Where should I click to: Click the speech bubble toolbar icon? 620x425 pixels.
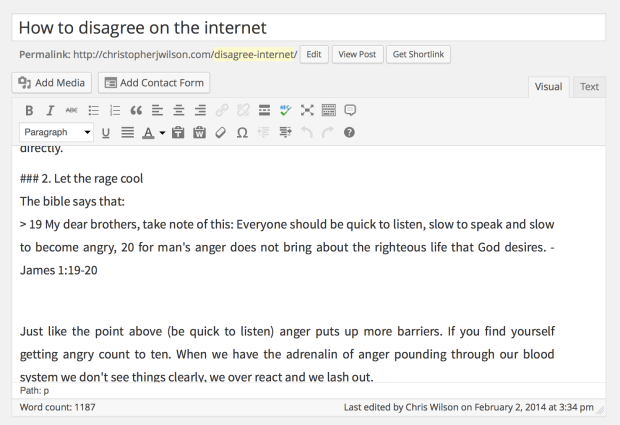tap(350, 110)
